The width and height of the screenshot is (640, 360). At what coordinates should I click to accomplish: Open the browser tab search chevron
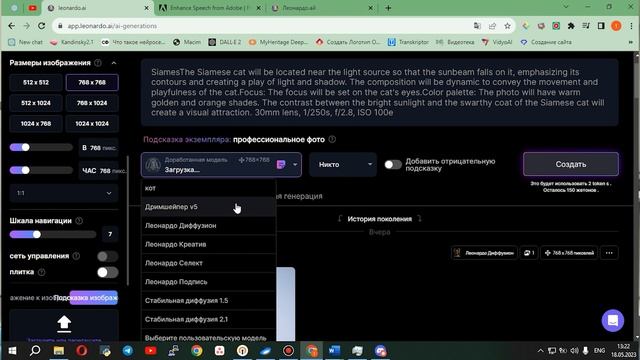[566, 7]
